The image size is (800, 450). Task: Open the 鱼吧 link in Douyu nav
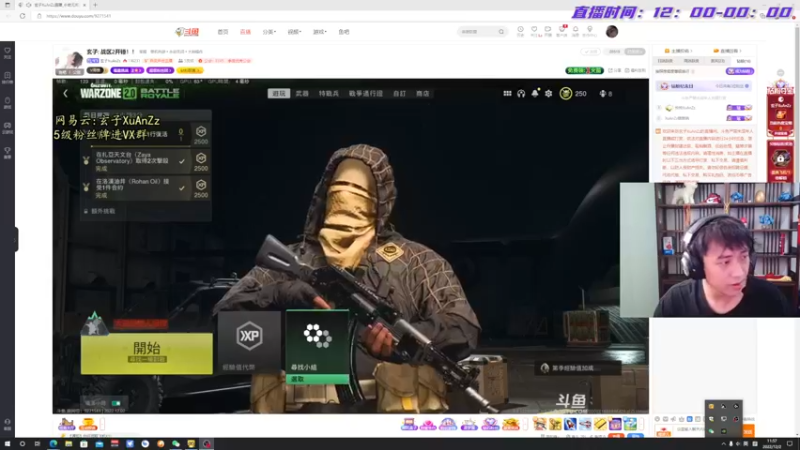click(x=344, y=32)
